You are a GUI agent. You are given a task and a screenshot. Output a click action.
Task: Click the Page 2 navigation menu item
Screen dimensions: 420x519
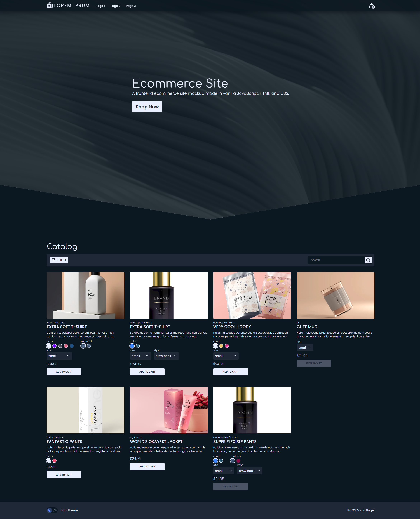(115, 6)
